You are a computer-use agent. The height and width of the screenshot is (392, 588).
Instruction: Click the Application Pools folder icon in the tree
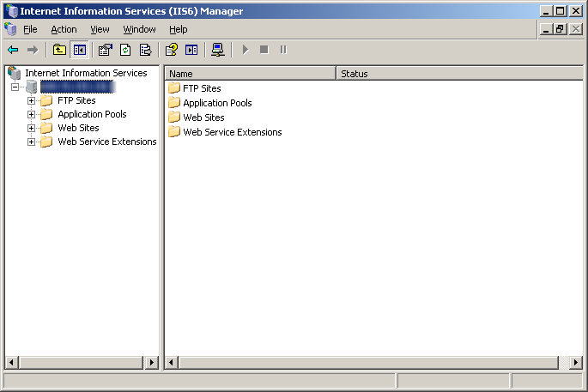(46, 114)
